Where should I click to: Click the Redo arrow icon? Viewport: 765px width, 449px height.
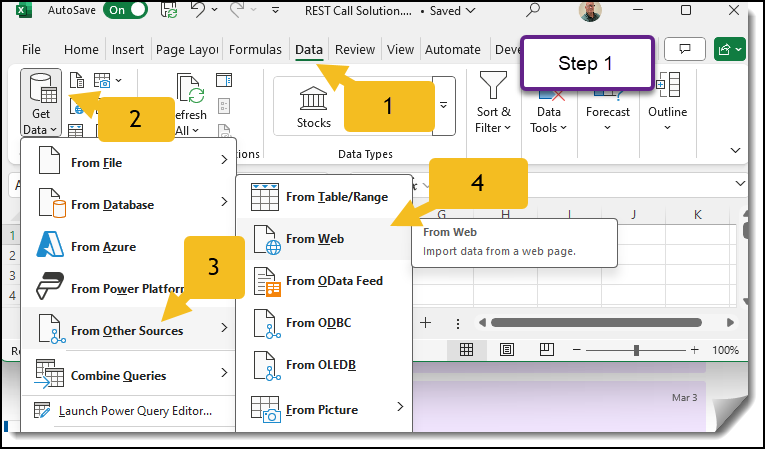pyautogui.click(x=236, y=10)
